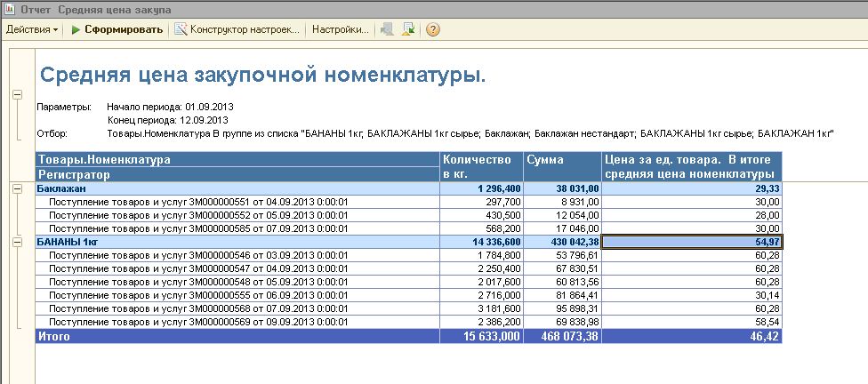This screenshot has height=384, width=868.
Task: Select quantity cell 1 784,800
Action: [x=482, y=255]
